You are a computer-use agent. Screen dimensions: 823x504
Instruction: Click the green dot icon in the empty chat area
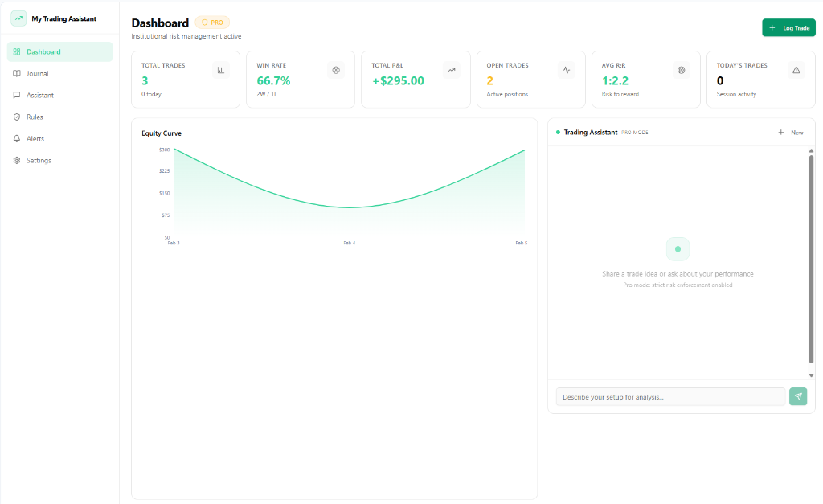(678, 249)
